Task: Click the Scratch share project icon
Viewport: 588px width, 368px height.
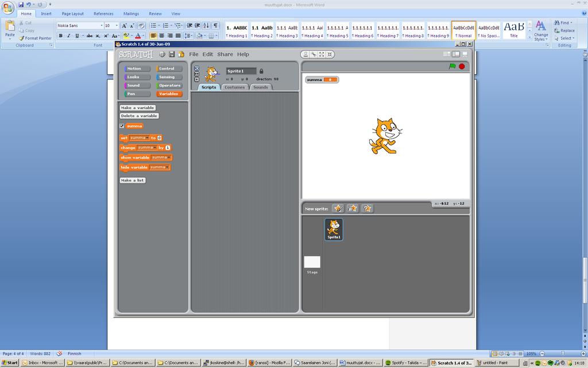Action: tap(181, 55)
